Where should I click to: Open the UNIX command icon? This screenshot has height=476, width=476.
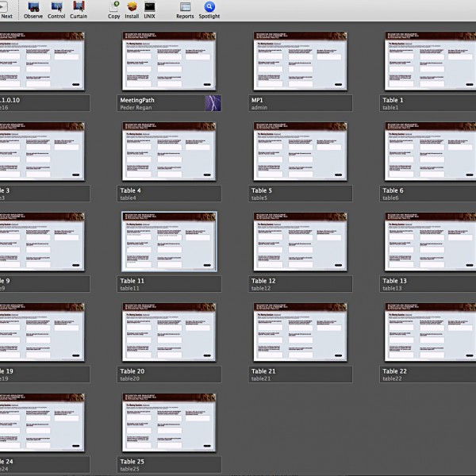click(x=149, y=6)
